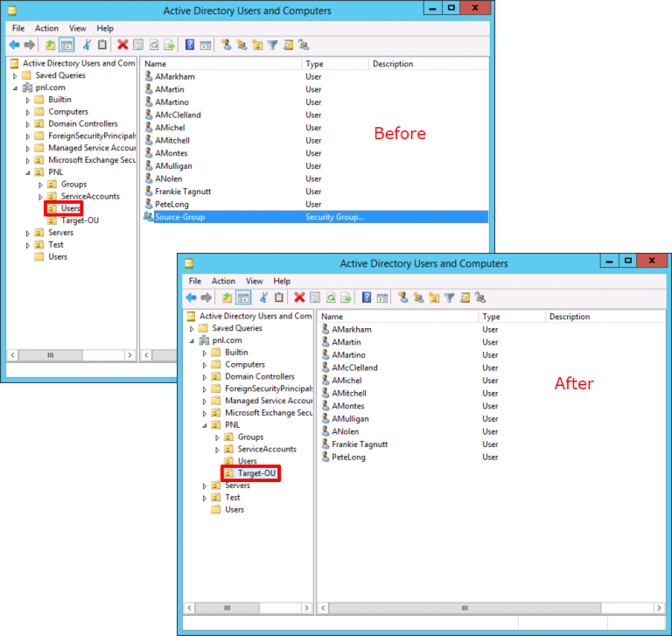Click Filter funnel icon in front window toolbar
Image resolution: width=672 pixels, height=636 pixels.
[x=449, y=297]
